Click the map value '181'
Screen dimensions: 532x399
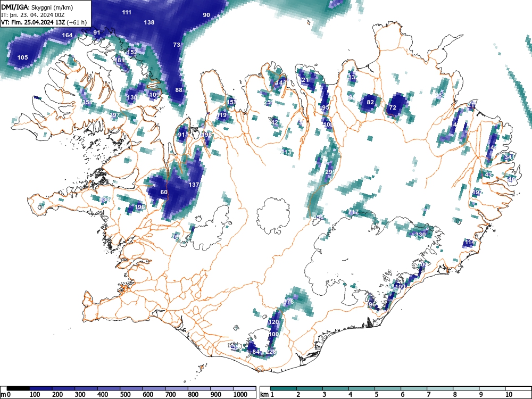pos(120,60)
